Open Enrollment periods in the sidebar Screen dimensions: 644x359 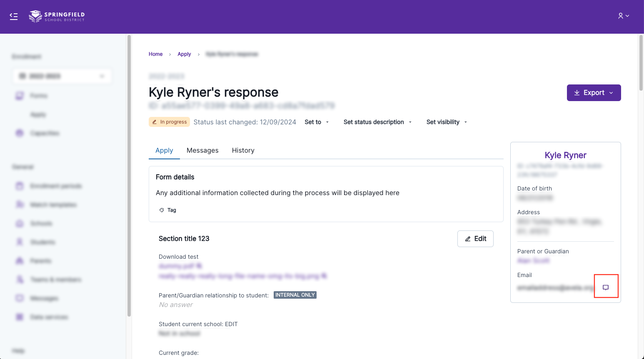(55, 186)
